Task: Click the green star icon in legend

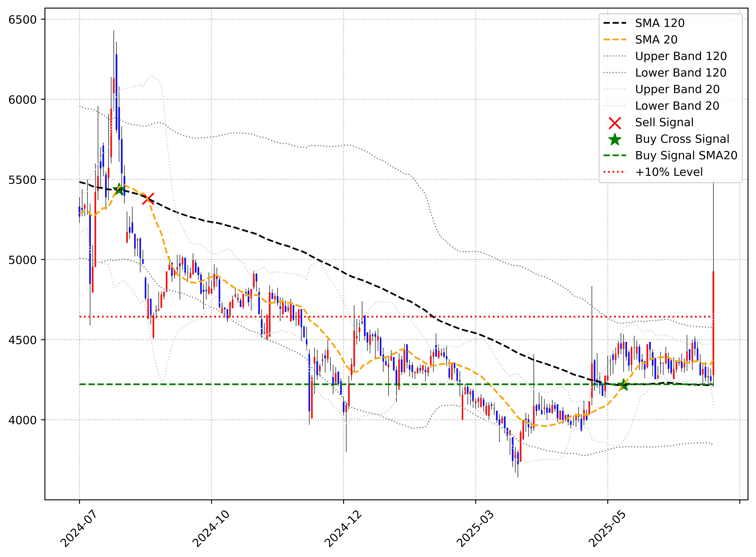Action: pyautogui.click(x=615, y=140)
